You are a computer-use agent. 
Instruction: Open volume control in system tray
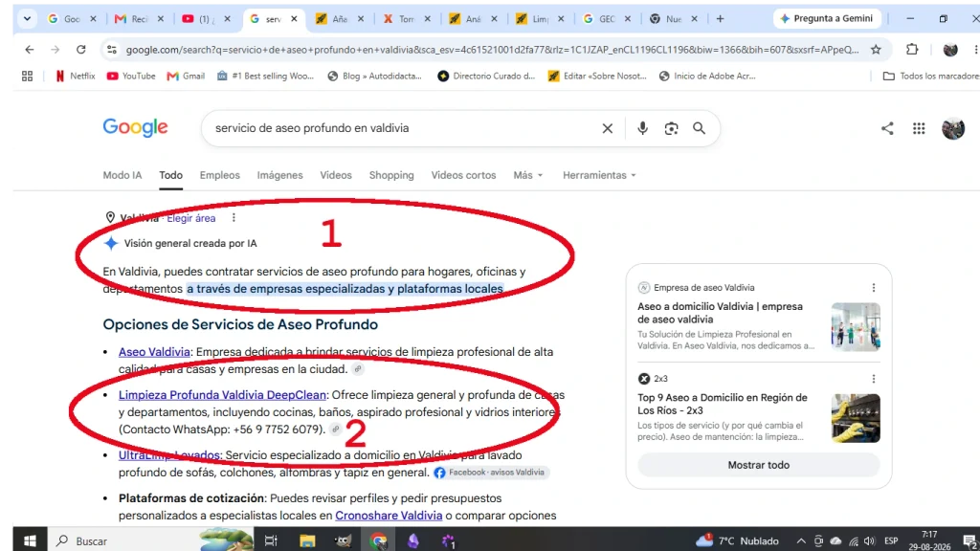coord(869,541)
